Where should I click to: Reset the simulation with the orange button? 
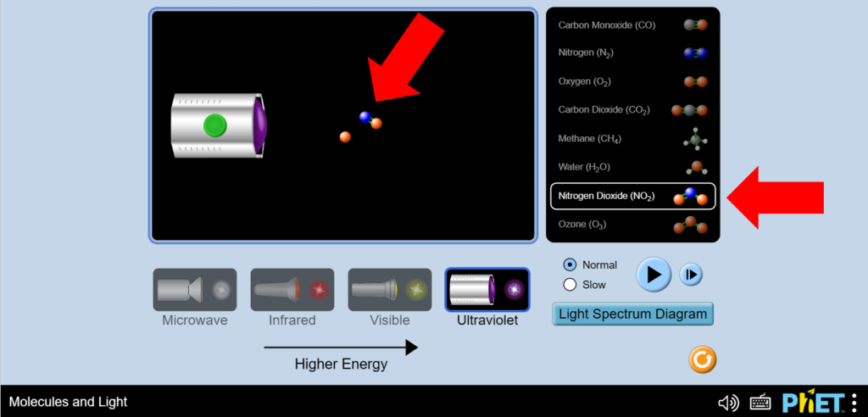pos(703,360)
